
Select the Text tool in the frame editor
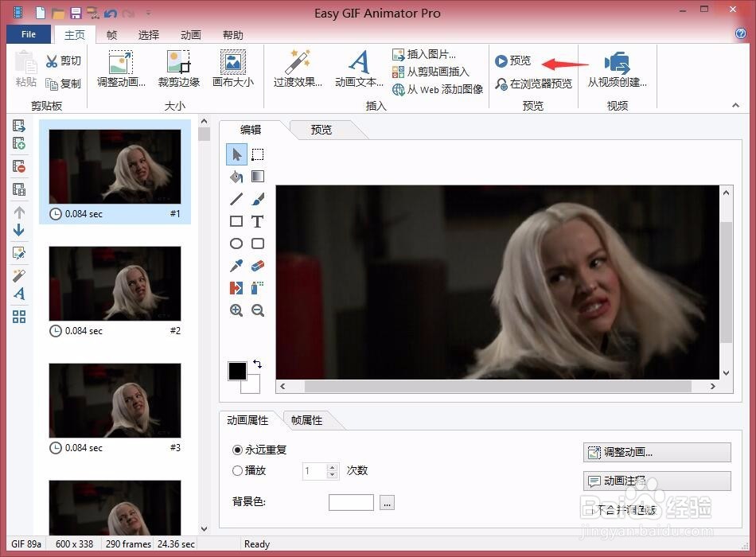coord(258,221)
